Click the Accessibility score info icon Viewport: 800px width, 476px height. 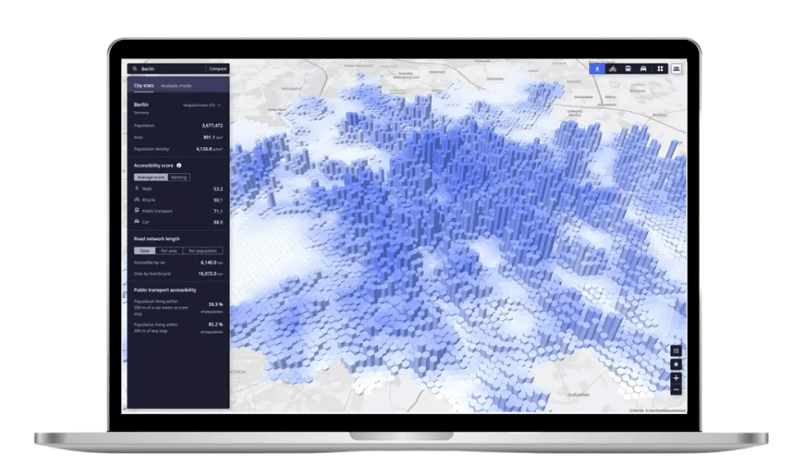(179, 165)
